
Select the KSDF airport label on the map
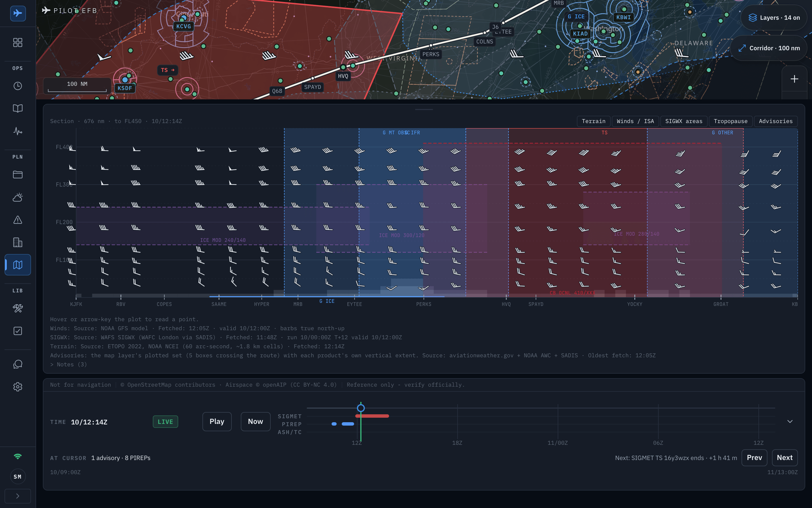125,88
